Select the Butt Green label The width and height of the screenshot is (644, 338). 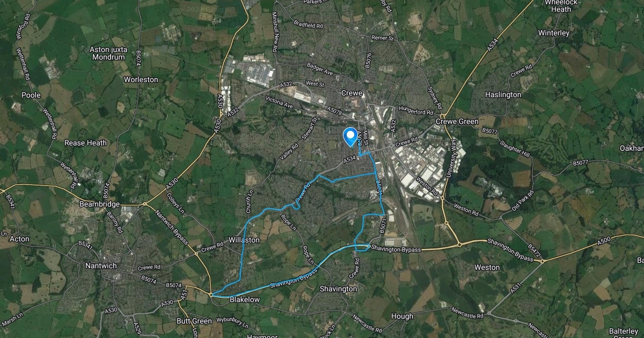click(194, 321)
